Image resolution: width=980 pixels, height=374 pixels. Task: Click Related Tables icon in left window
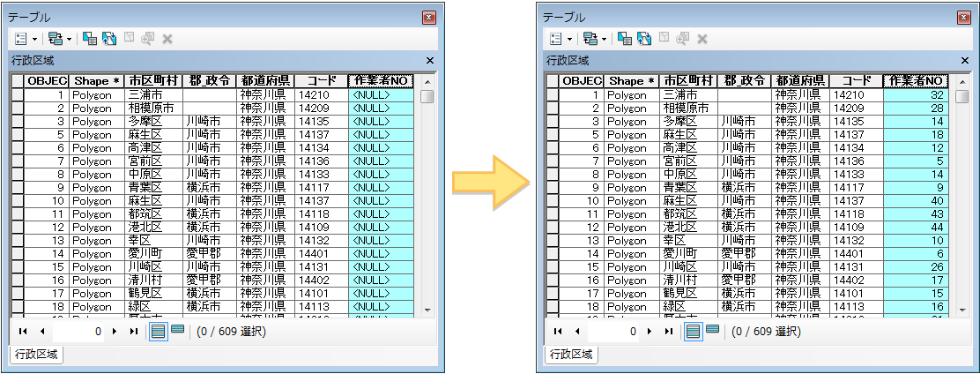coord(54,39)
